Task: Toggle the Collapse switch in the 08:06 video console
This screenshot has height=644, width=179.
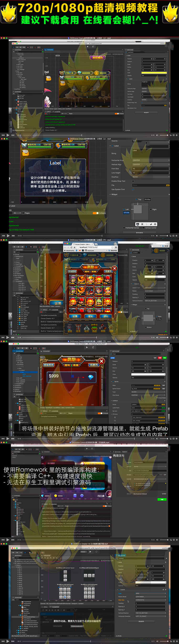Action: click(95, 213)
